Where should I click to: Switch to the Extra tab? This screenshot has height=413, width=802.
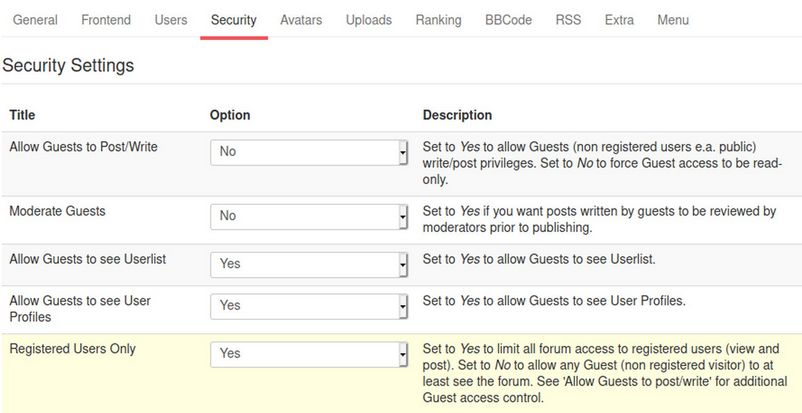tap(619, 20)
